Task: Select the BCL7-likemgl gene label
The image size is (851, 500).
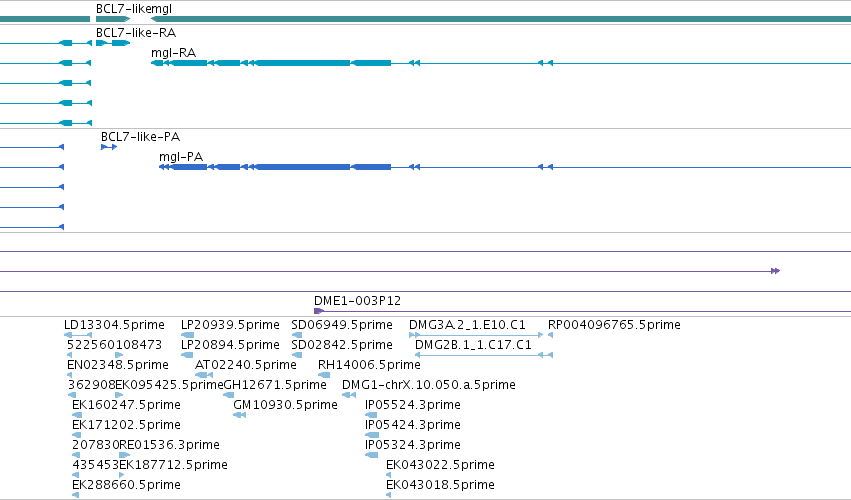Action: pos(134,9)
